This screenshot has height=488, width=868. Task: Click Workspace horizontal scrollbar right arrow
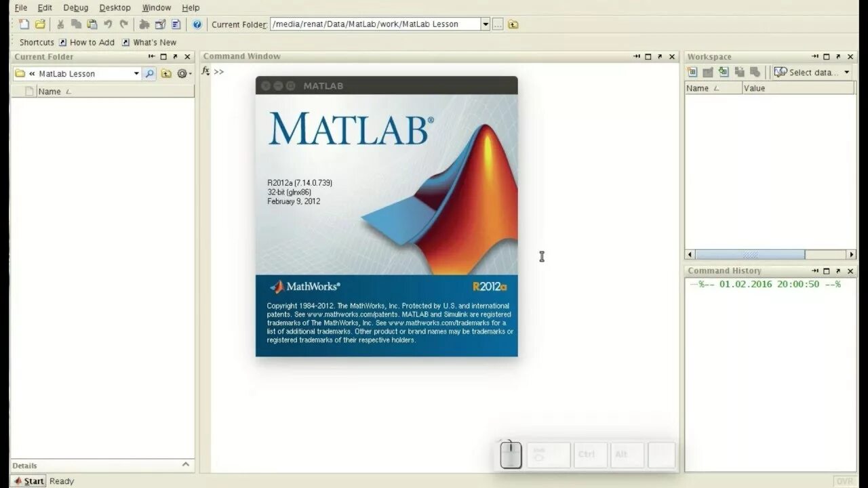[x=852, y=255]
